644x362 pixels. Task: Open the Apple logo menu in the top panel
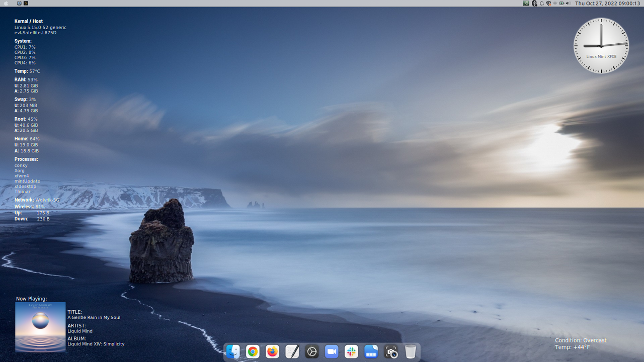coord(6,3)
